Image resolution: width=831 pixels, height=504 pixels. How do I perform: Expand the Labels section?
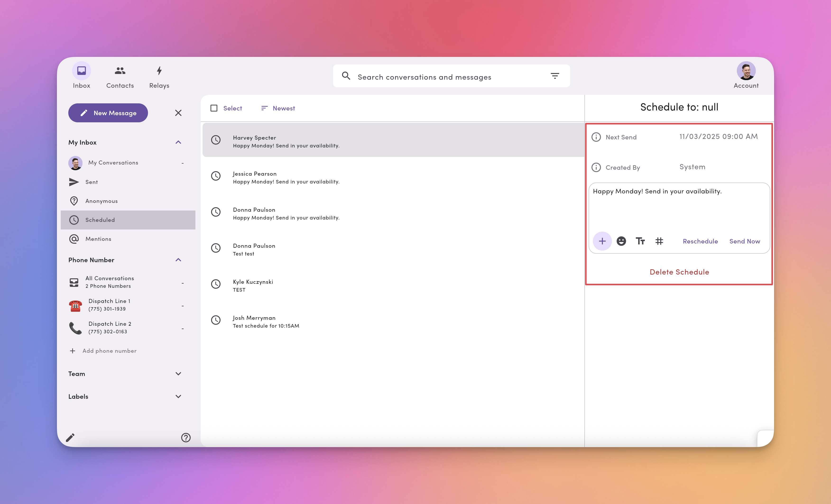tap(178, 396)
